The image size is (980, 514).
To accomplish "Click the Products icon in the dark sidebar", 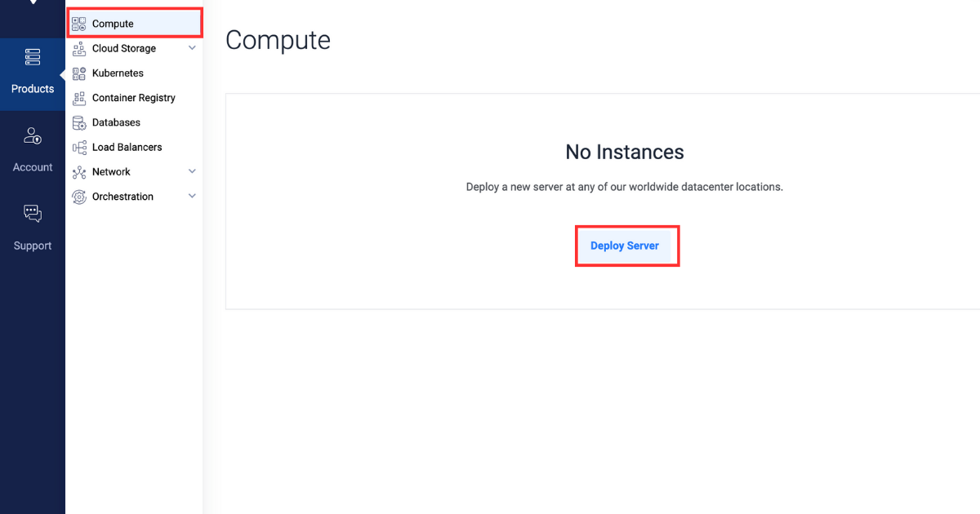I will [x=33, y=57].
